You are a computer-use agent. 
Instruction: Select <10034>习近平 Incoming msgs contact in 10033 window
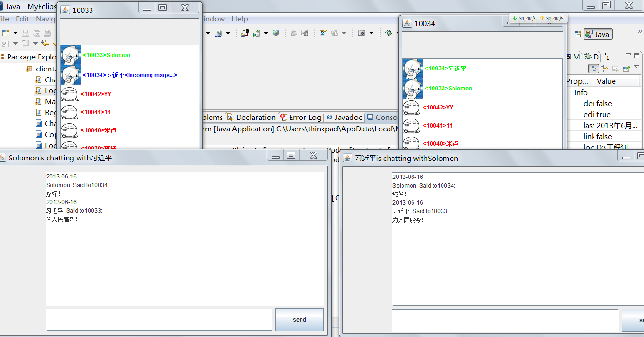point(129,75)
